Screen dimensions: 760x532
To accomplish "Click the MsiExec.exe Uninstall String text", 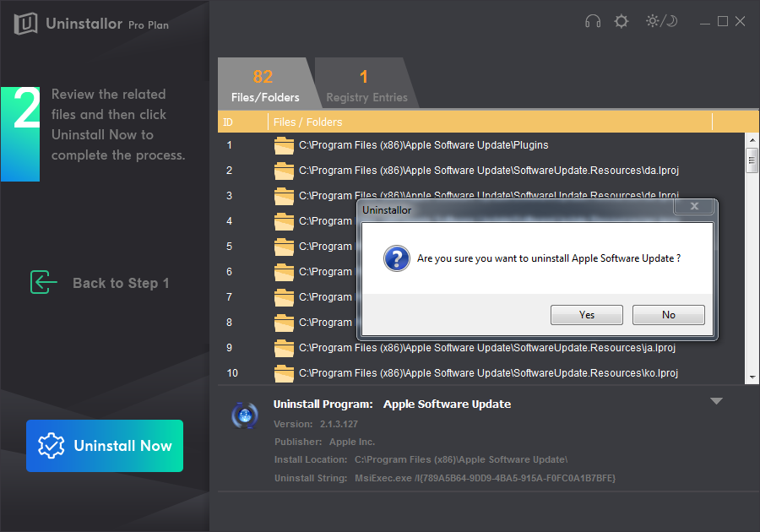I will (x=486, y=478).
